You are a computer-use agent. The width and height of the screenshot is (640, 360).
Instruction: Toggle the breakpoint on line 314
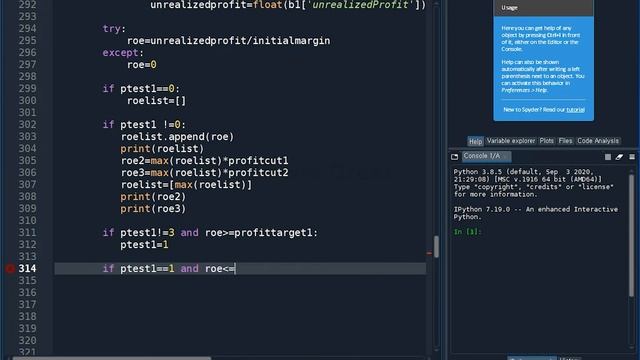click(x=10, y=269)
